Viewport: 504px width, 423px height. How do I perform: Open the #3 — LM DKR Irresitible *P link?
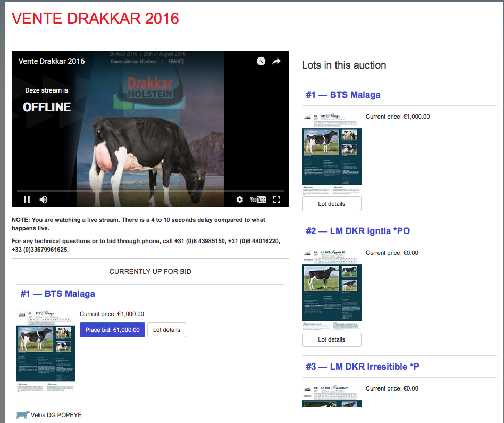point(362,367)
